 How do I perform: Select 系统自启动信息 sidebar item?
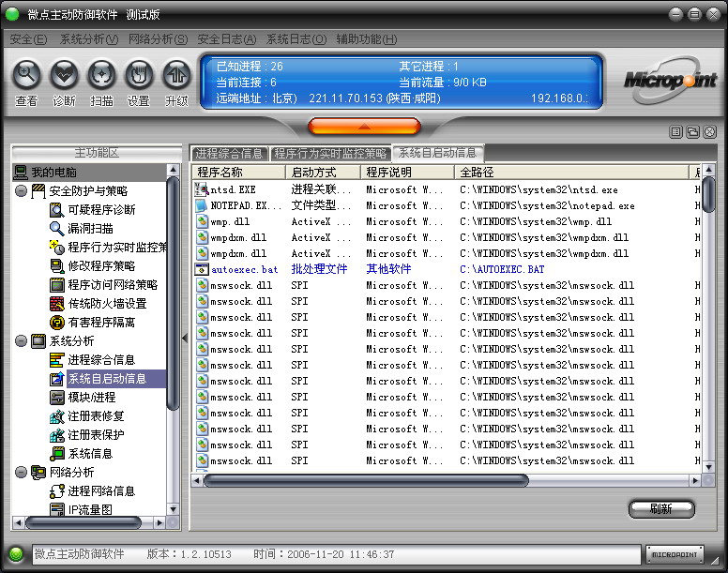pyautogui.click(x=107, y=379)
